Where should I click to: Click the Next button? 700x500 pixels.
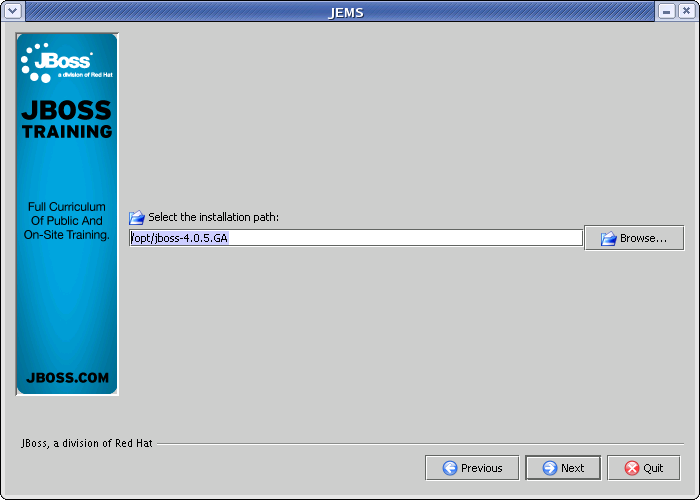tap(563, 467)
